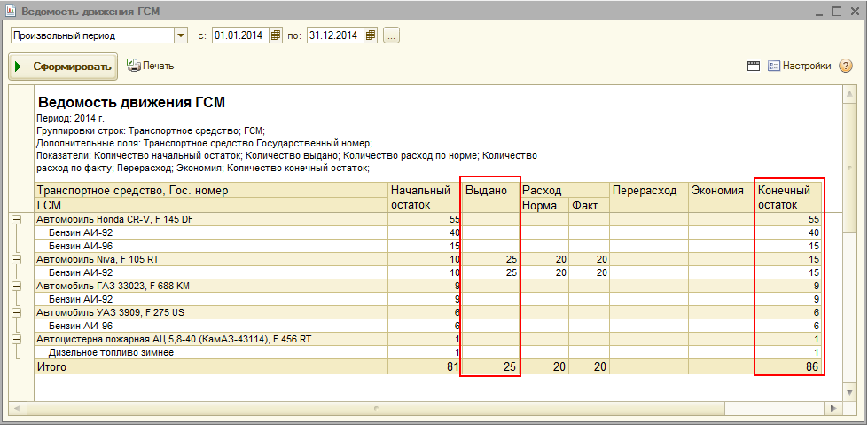Click the Сформировать button
868x425 pixels.
[62, 66]
